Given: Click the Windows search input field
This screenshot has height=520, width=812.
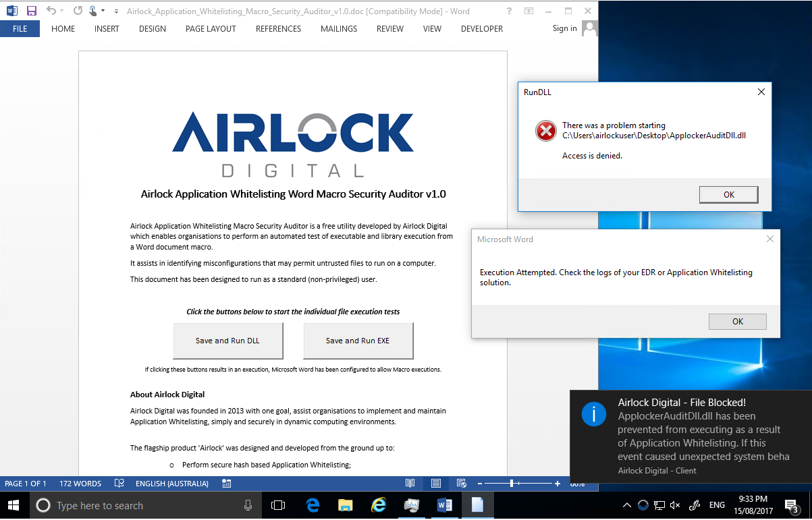Looking at the screenshot, I should pos(135,505).
